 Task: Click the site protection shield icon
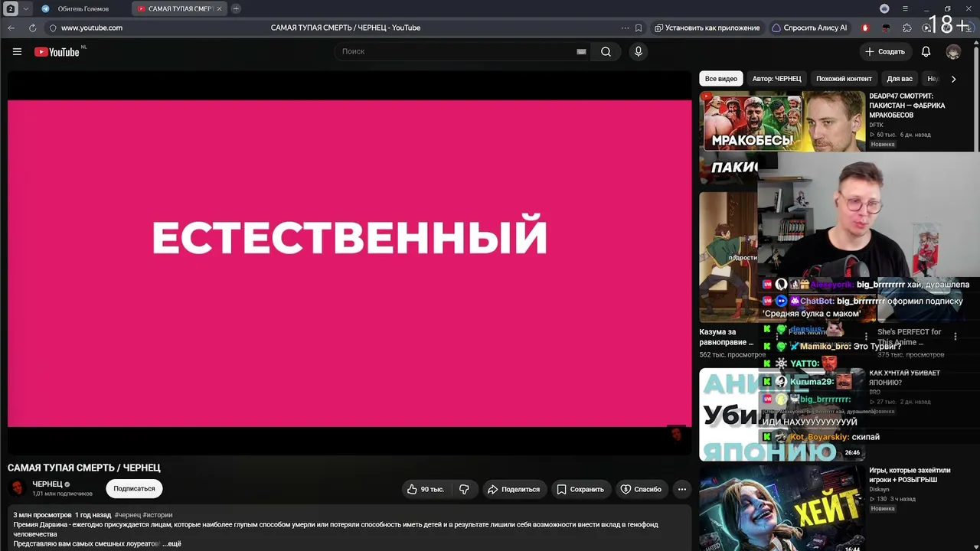pos(53,28)
